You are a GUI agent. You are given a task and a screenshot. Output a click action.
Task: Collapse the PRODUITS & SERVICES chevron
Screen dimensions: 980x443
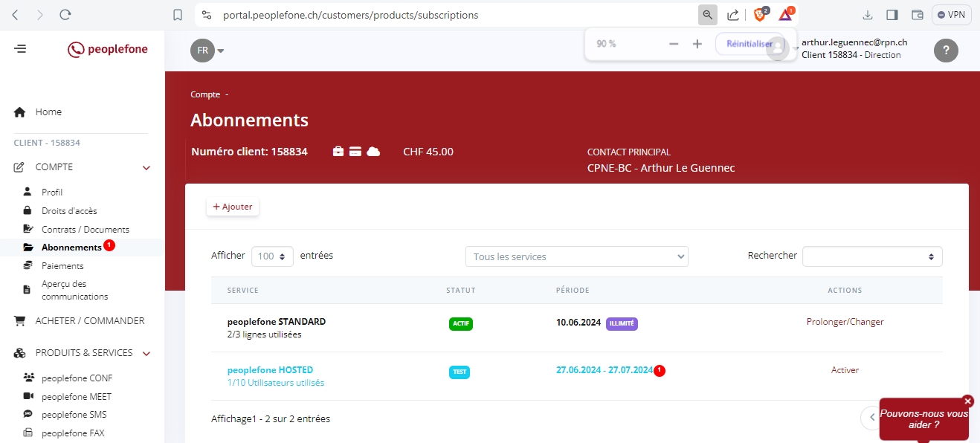(x=146, y=353)
